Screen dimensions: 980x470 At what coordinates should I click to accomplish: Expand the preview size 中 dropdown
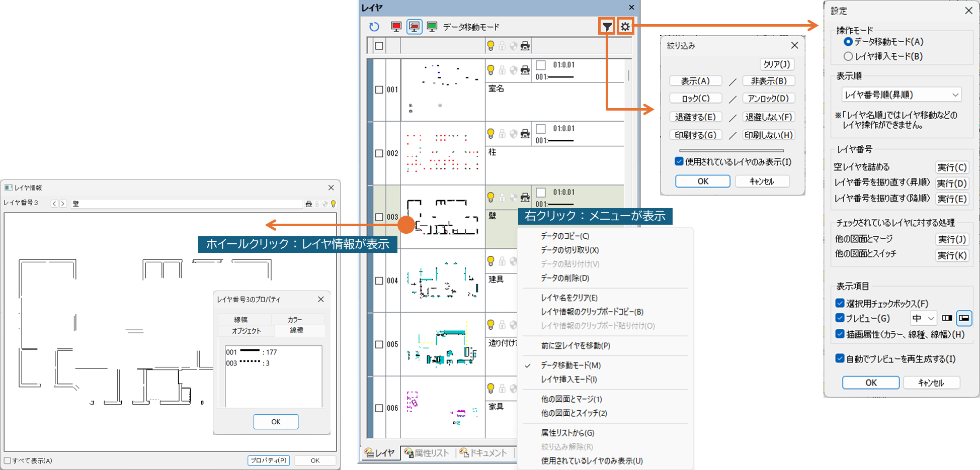(923, 318)
